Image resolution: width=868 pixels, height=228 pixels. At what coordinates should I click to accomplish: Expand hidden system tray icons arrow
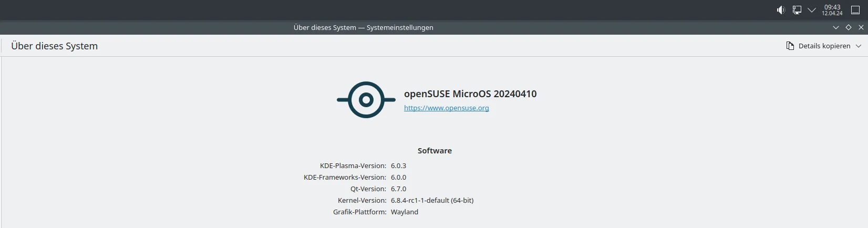tap(812, 10)
